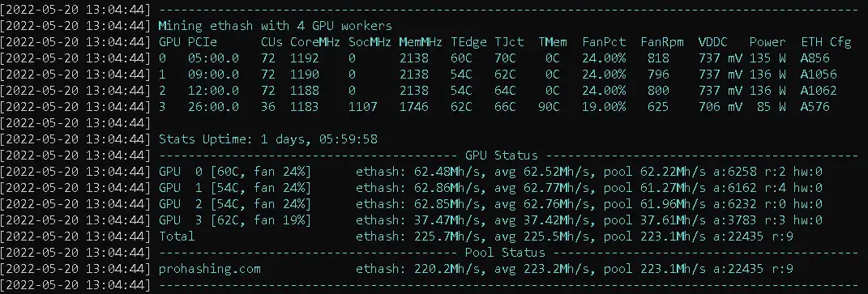This screenshot has height=294, width=868.
Task: Select the FanRpm column header
Action: coord(662,42)
